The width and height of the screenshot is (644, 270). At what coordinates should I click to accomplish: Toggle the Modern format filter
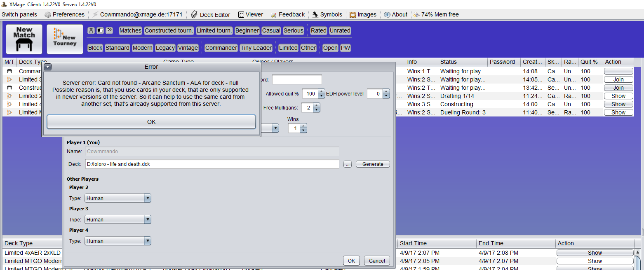coord(143,48)
